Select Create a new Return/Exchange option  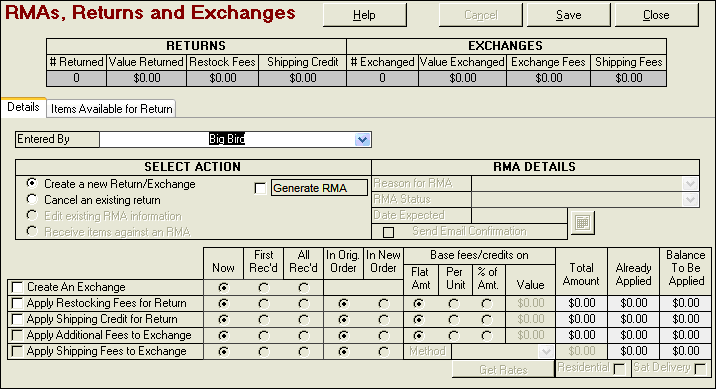[x=32, y=184]
